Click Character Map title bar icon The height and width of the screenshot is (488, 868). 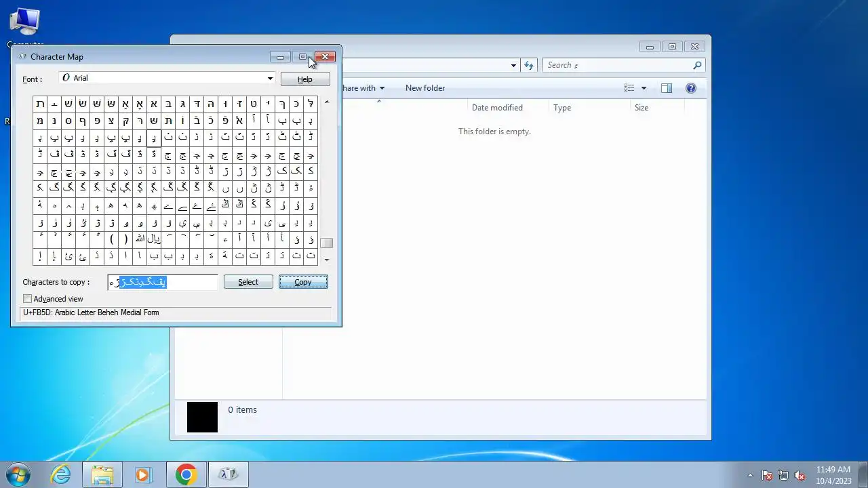point(22,57)
